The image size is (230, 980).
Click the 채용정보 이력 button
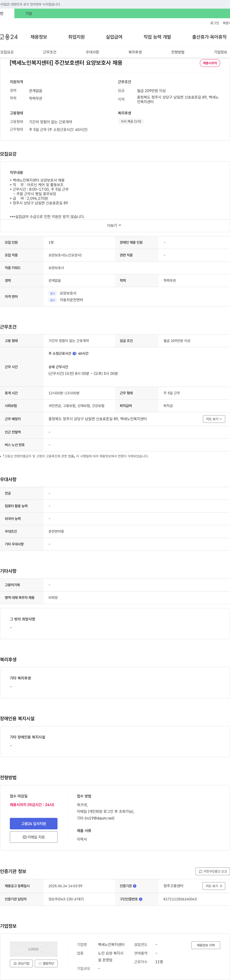(x=206, y=945)
